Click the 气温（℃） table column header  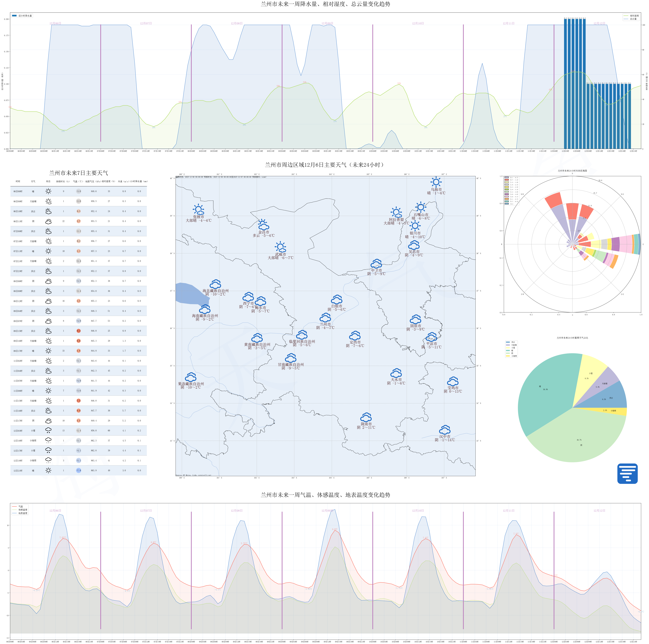point(78,181)
